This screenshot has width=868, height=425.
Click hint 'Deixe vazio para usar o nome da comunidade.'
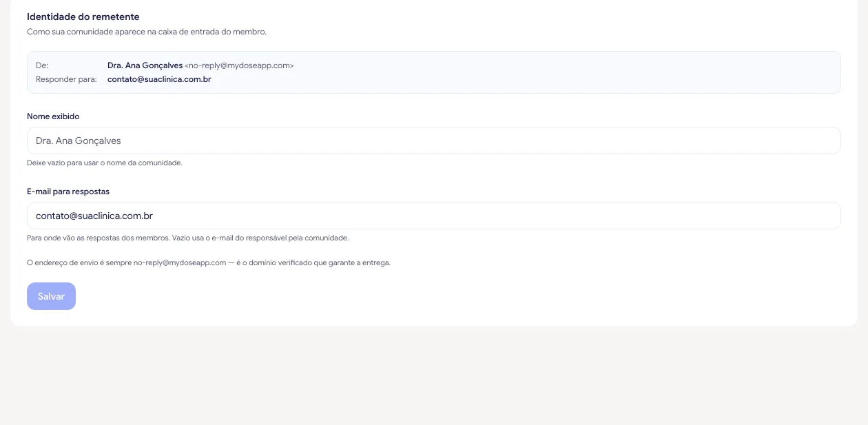tap(105, 163)
